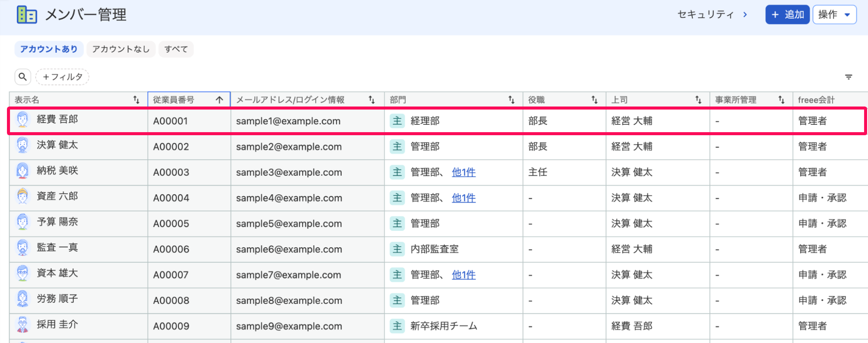Image resolution: width=868 pixels, height=343 pixels.
Task: Click avatar of 採用 圭介
Action: tap(23, 325)
